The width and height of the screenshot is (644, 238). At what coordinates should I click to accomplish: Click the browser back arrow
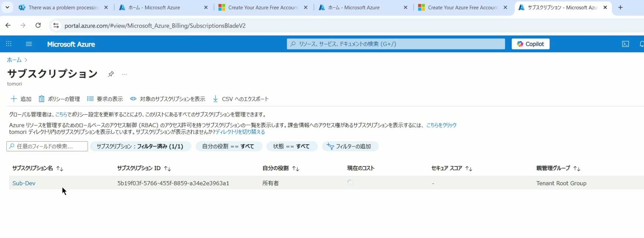click(x=8, y=25)
